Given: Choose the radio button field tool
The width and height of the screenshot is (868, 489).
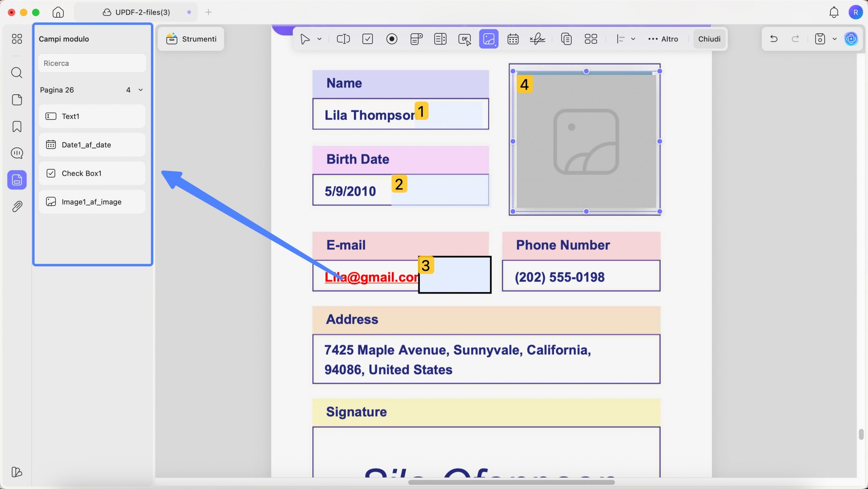Looking at the screenshot, I should coord(392,39).
